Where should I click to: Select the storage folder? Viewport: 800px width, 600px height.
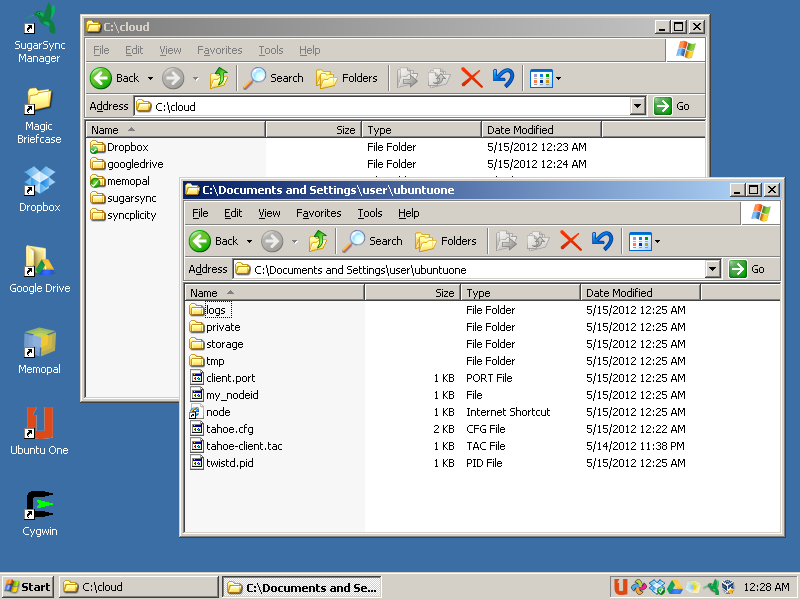[216, 344]
